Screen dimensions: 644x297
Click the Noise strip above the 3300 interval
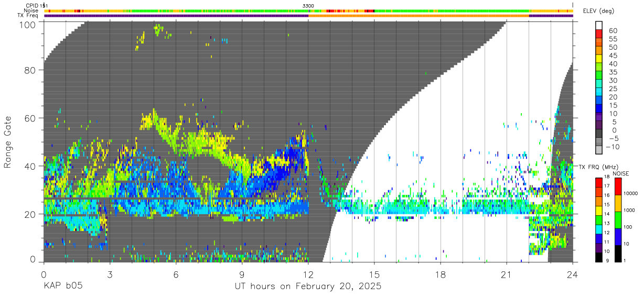pyautogui.click(x=441, y=10)
